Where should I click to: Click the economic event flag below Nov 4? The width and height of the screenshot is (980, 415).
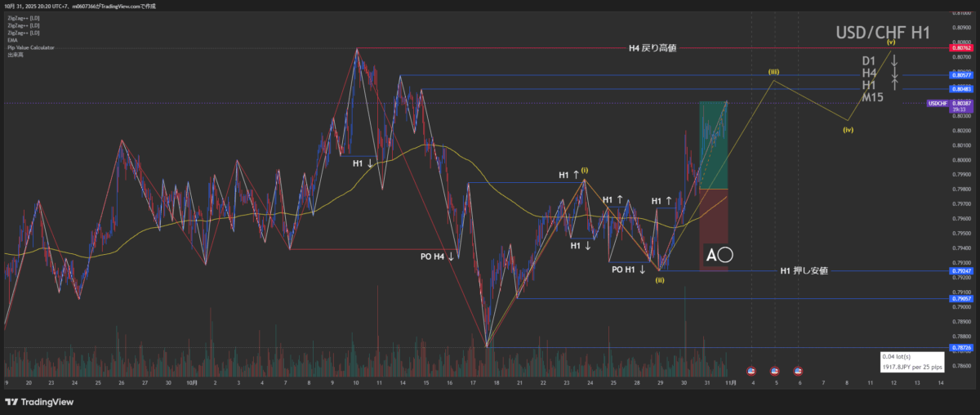pyautogui.click(x=751, y=371)
